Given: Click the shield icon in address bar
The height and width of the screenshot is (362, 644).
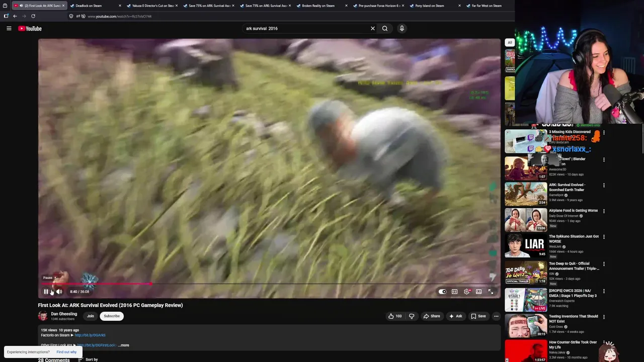Looking at the screenshot, I should (x=71, y=16).
